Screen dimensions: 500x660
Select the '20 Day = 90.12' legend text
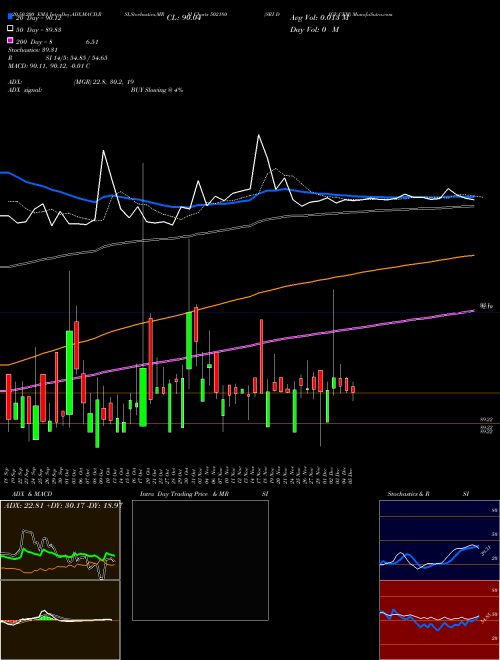pyautogui.click(x=38, y=18)
